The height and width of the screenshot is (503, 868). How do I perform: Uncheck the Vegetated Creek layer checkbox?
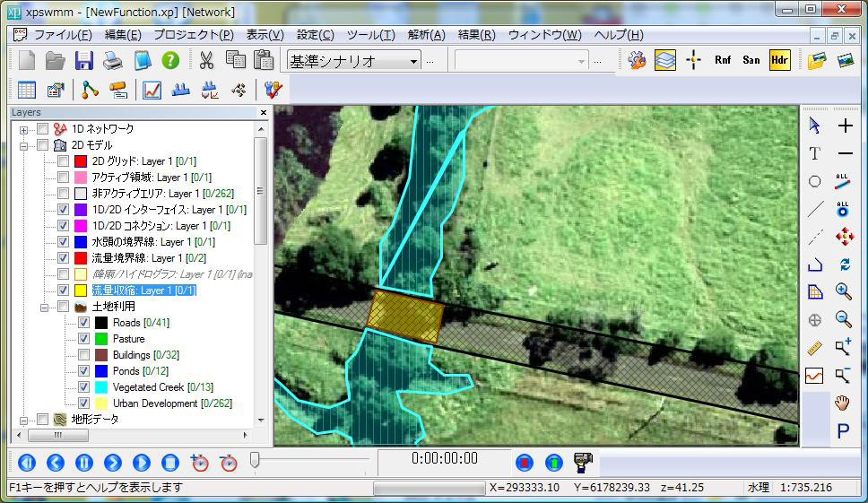coord(83,387)
